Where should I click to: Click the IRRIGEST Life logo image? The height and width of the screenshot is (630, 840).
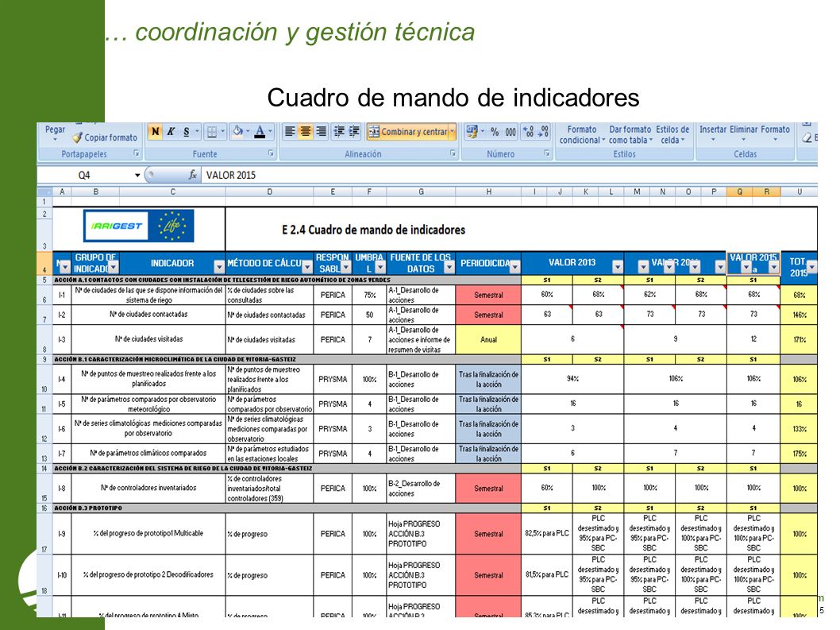[139, 226]
